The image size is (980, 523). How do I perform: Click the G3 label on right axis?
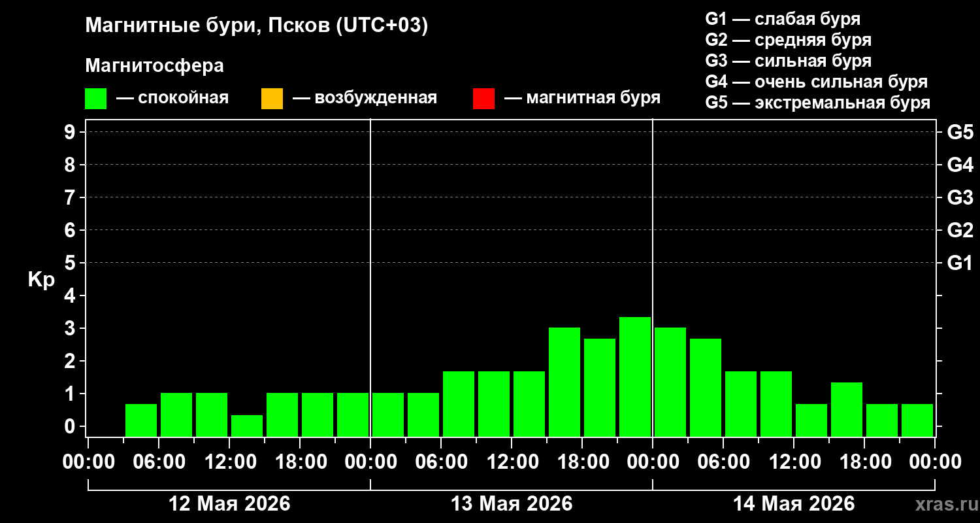960,197
